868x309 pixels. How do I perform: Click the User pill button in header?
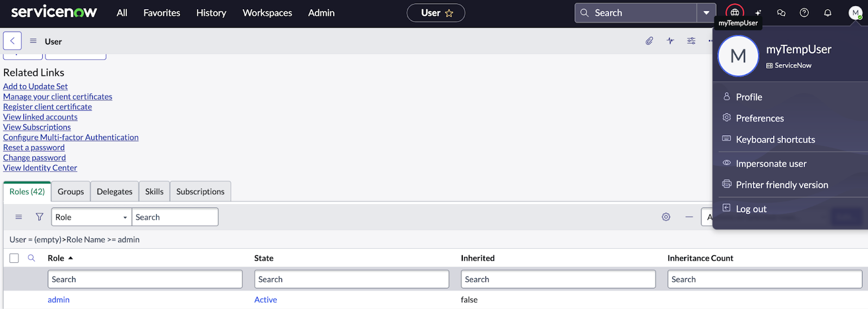(436, 13)
